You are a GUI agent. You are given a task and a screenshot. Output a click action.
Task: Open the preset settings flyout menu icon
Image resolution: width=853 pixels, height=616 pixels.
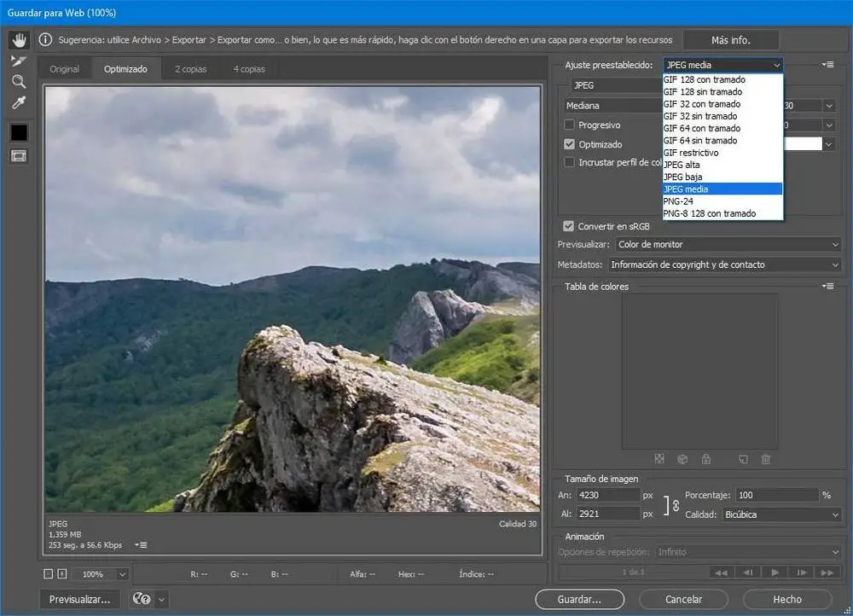[x=827, y=65]
